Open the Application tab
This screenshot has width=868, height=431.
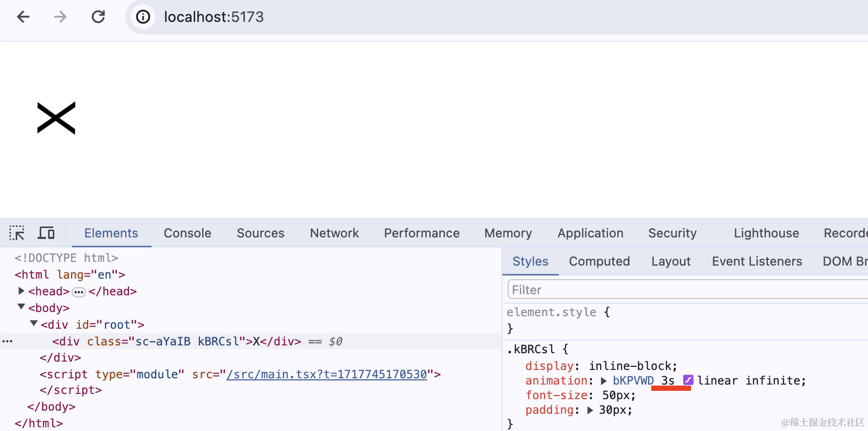coord(591,233)
